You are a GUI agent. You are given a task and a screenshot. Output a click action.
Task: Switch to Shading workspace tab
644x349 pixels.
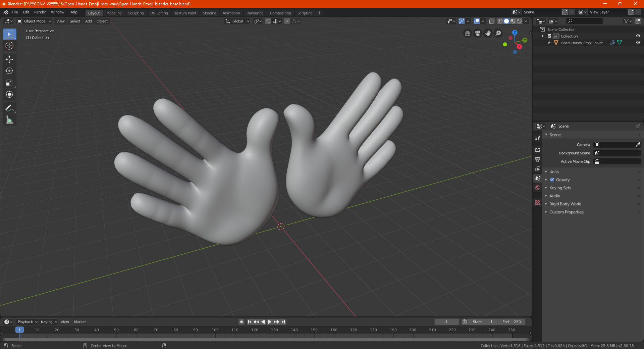tap(209, 13)
